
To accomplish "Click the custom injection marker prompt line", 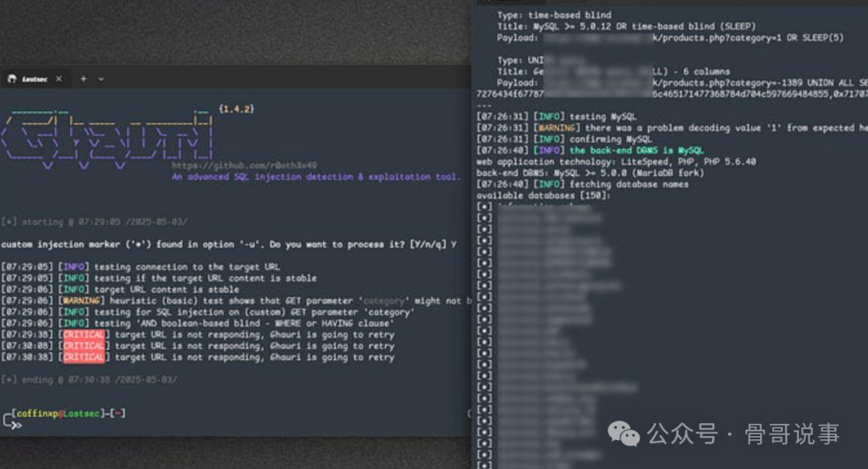I will (x=229, y=244).
